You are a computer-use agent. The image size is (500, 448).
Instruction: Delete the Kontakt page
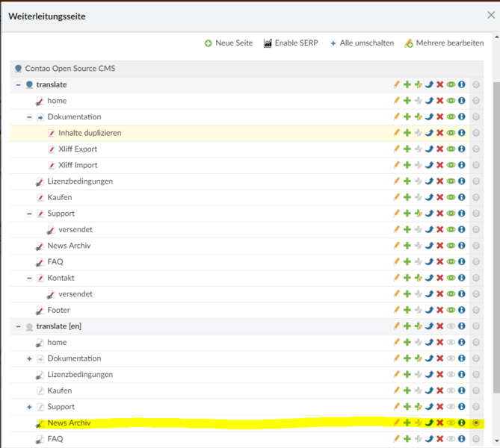click(440, 278)
